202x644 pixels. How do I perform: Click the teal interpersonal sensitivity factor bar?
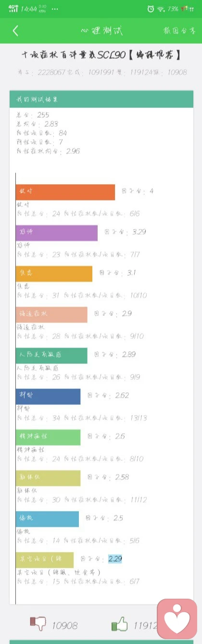point(51,356)
